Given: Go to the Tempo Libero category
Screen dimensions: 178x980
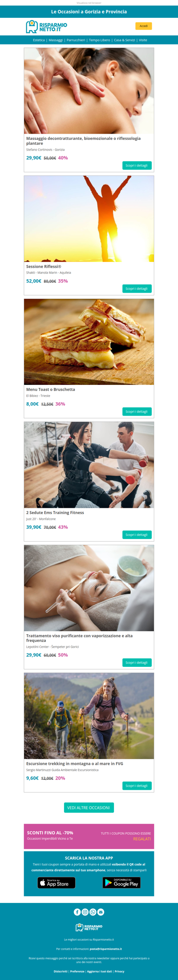Looking at the screenshot, I should [99, 40].
